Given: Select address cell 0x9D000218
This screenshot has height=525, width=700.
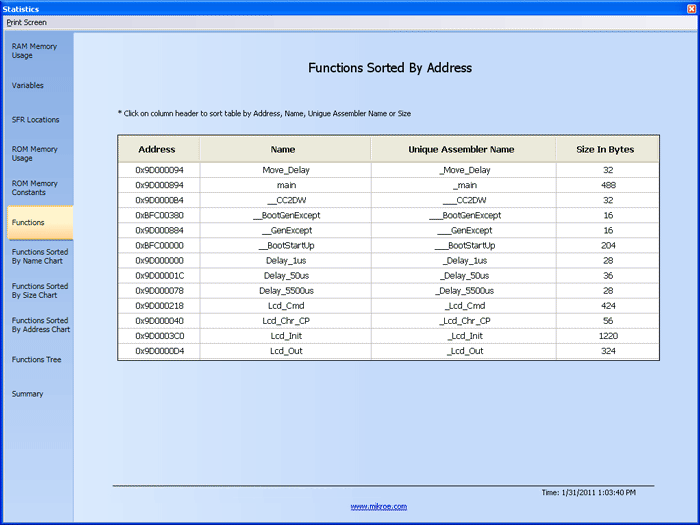Looking at the screenshot, I should [159, 306].
